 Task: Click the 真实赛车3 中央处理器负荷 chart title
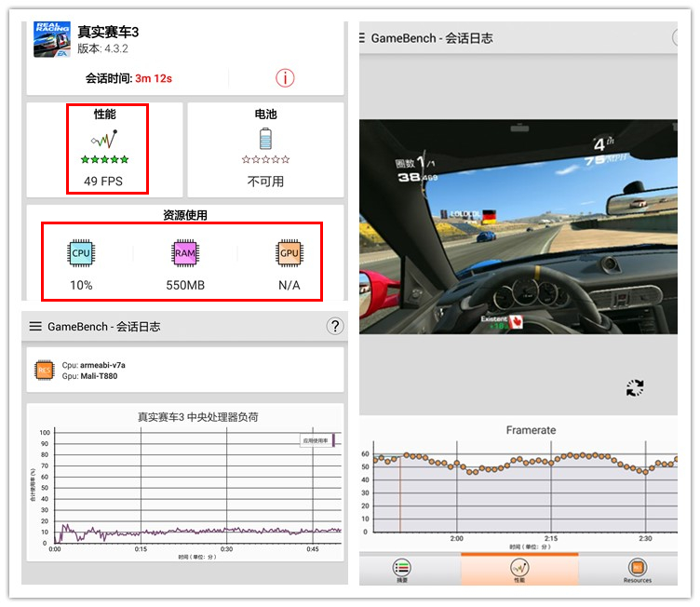click(197, 417)
